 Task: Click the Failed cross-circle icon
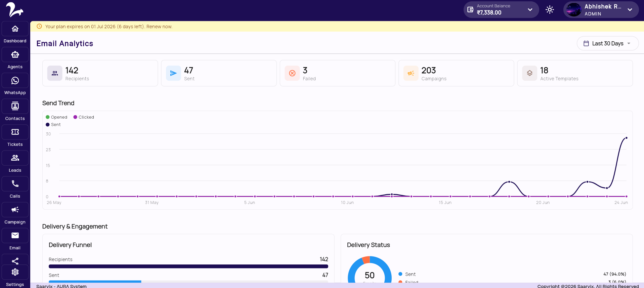click(292, 73)
